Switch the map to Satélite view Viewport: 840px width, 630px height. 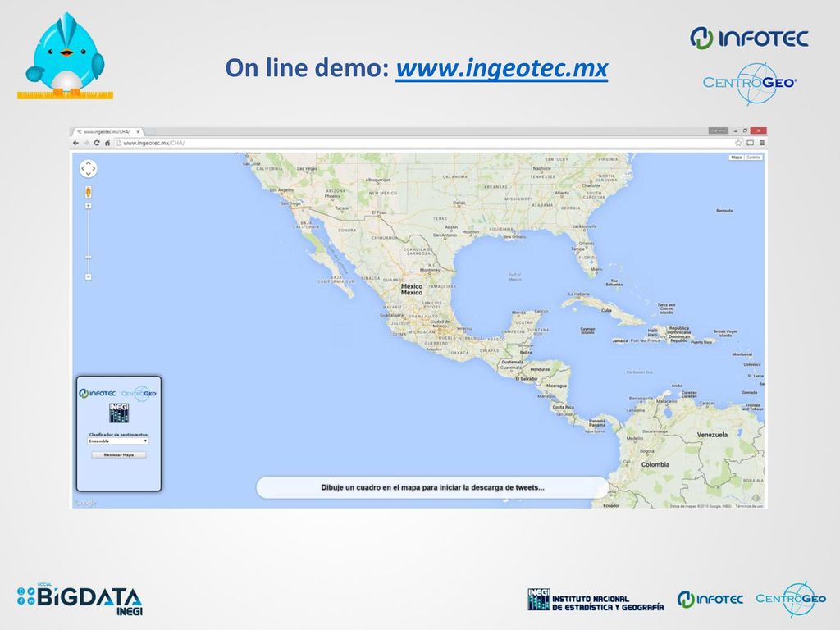click(x=753, y=157)
